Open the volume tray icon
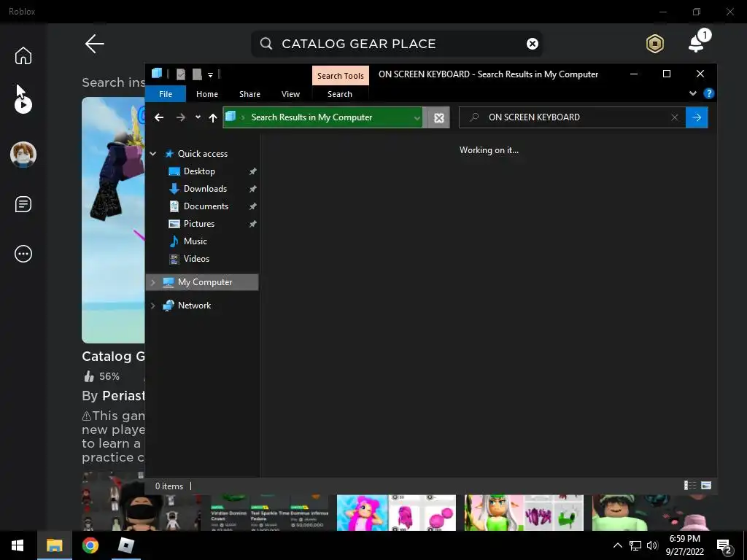Screen dimensions: 747x560 click(x=652, y=545)
